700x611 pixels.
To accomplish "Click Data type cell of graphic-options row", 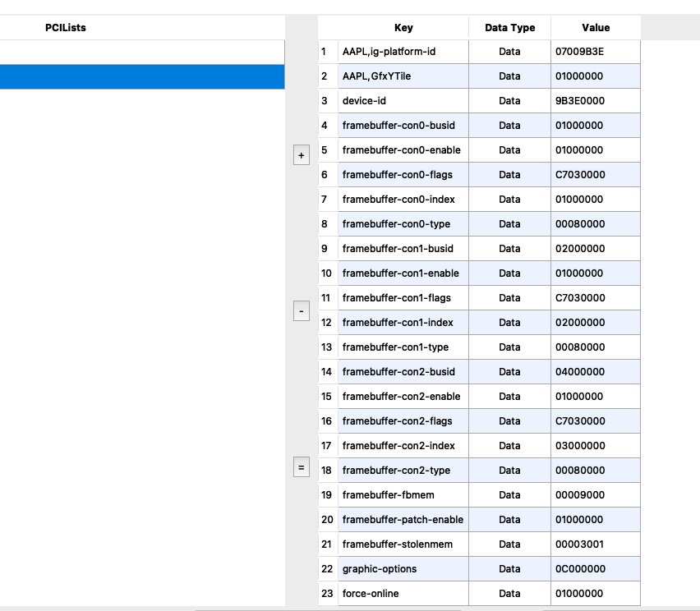I will coord(510,569).
